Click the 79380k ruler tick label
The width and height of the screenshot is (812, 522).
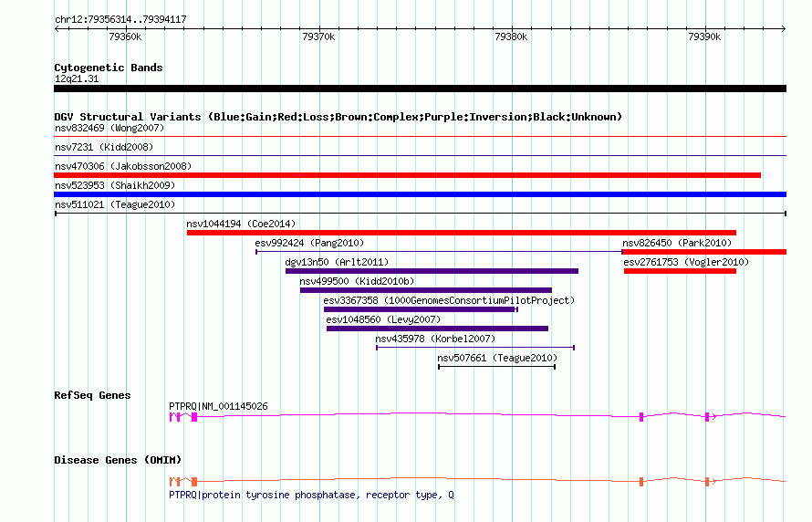pyautogui.click(x=511, y=37)
